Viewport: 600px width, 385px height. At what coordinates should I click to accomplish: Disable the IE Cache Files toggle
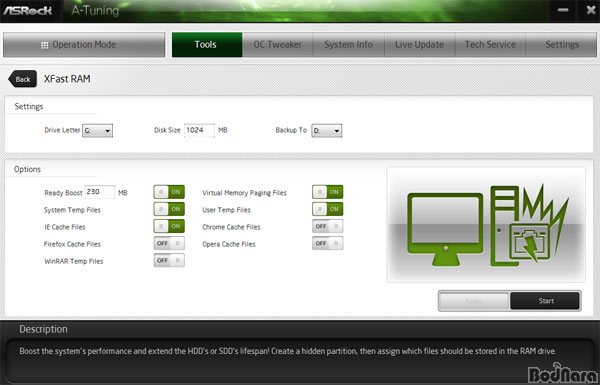169,226
